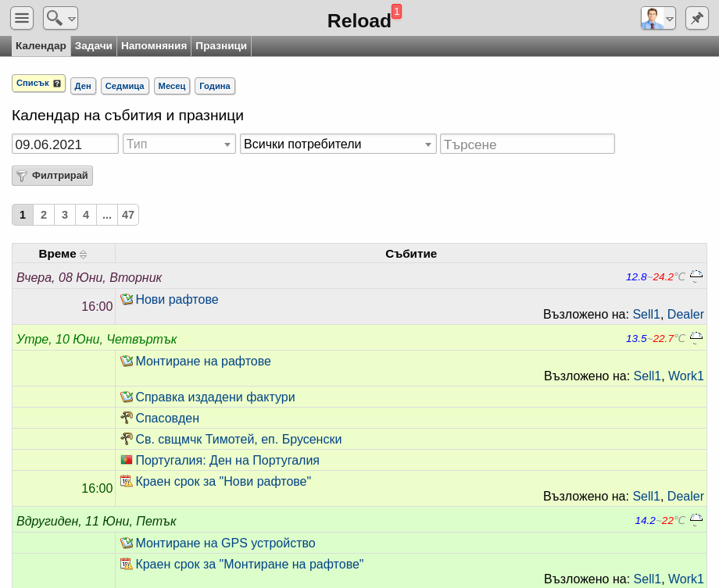Click deadline calendar icon for Нови рафтове

click(127, 481)
